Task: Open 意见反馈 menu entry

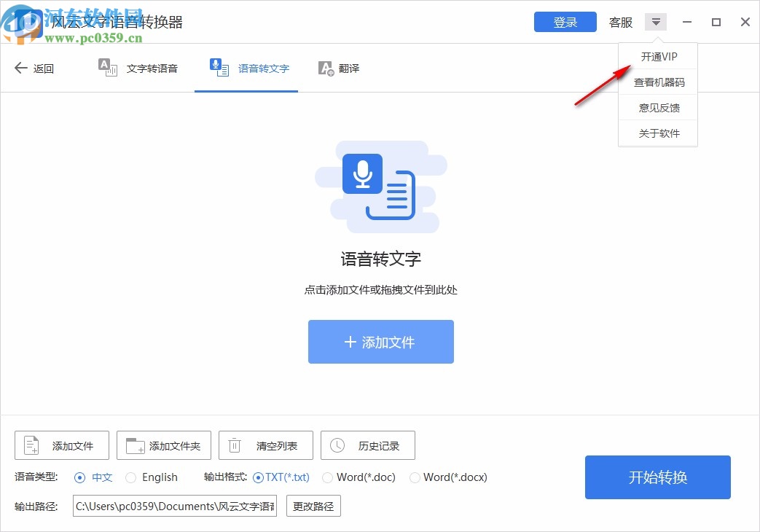Action: coord(658,107)
